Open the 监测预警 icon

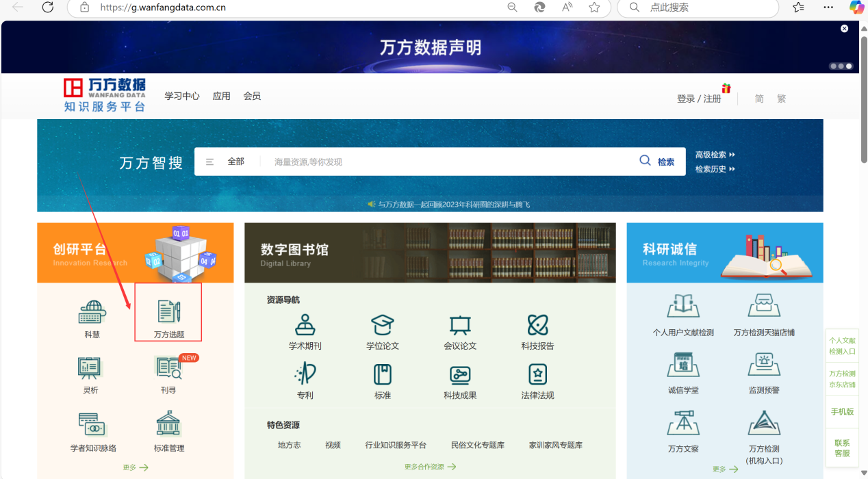[764, 365]
